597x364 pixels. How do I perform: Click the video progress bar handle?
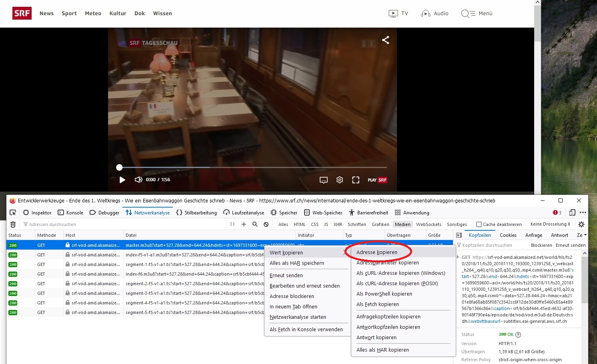point(119,167)
